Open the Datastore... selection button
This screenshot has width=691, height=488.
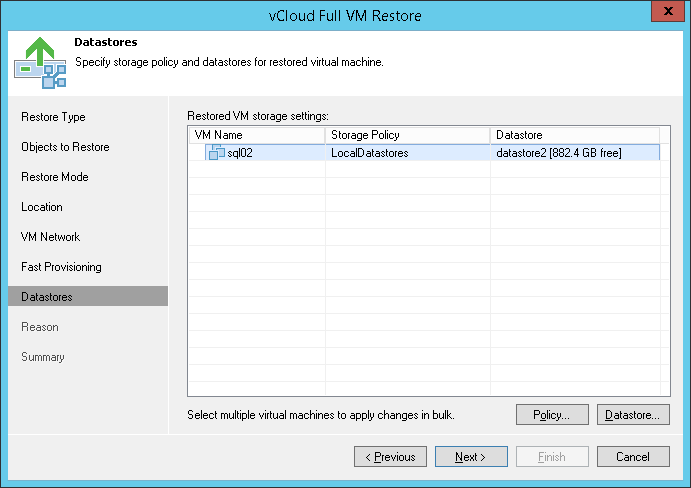pos(633,415)
